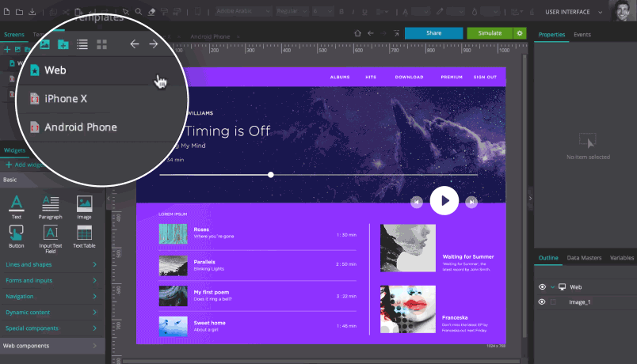
Task: Select the Roses track thumbnail
Action: pyautogui.click(x=173, y=233)
